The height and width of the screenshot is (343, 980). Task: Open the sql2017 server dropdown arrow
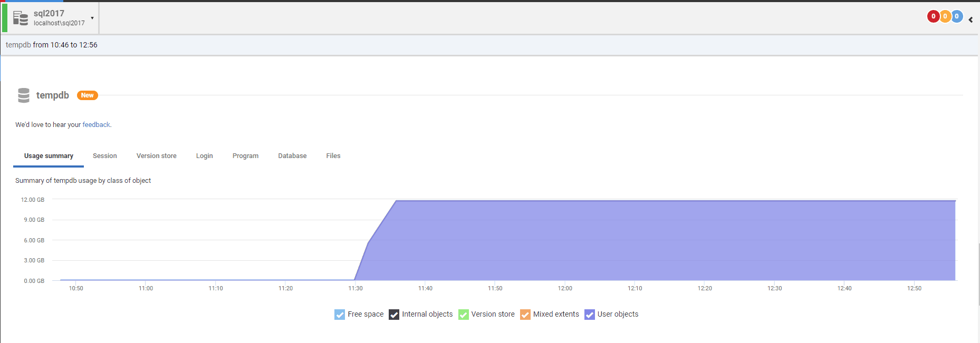click(x=92, y=18)
